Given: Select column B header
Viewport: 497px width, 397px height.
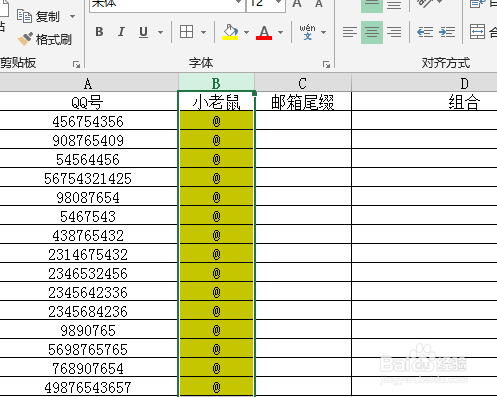Looking at the screenshot, I should [x=216, y=83].
